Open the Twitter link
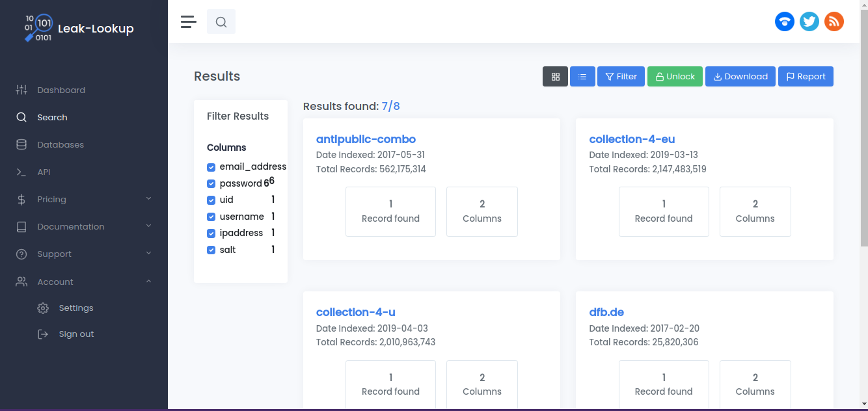Screen dimensions: 868x411 pos(809,21)
